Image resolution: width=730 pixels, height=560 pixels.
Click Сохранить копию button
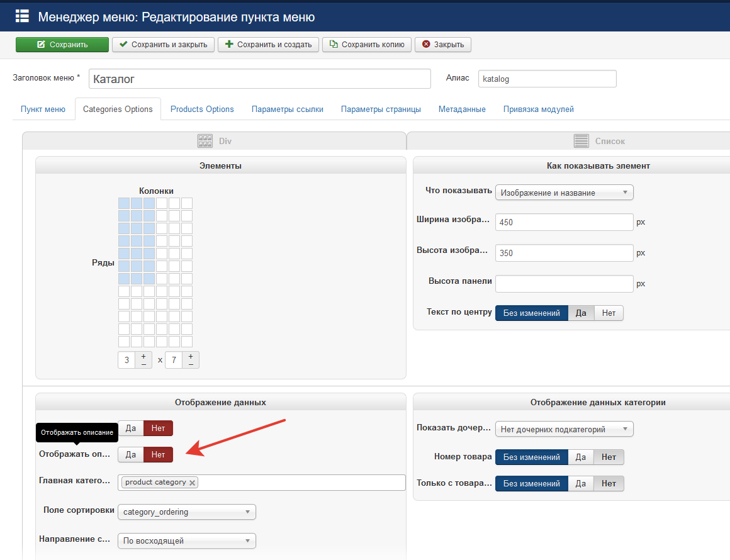point(367,45)
